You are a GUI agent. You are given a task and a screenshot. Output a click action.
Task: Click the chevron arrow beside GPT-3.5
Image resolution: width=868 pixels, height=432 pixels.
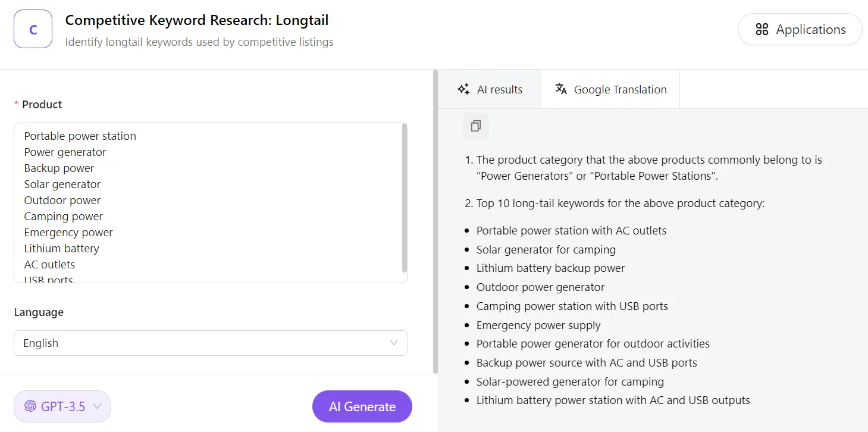coord(98,406)
